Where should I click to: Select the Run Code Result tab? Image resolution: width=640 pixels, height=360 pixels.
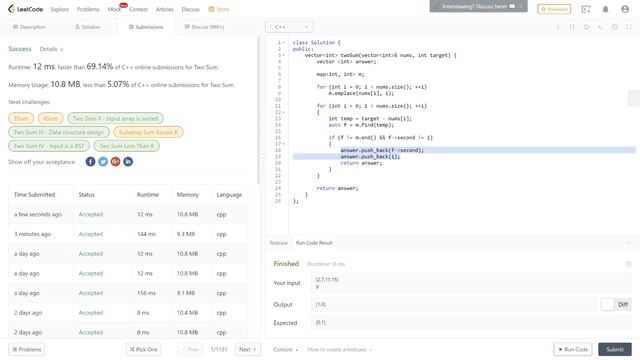click(314, 243)
